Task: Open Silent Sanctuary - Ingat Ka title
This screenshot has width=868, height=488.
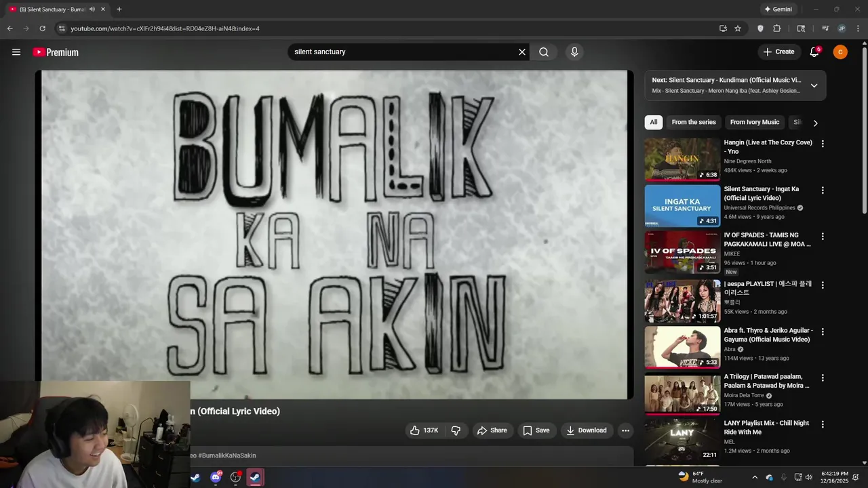Action: pyautogui.click(x=762, y=193)
